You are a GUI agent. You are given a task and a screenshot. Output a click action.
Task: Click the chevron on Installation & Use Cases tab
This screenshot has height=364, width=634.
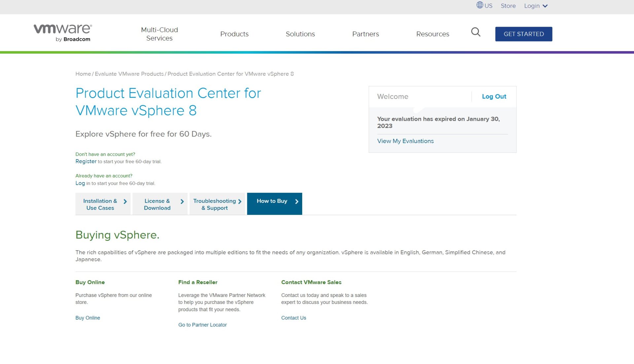pos(125,201)
